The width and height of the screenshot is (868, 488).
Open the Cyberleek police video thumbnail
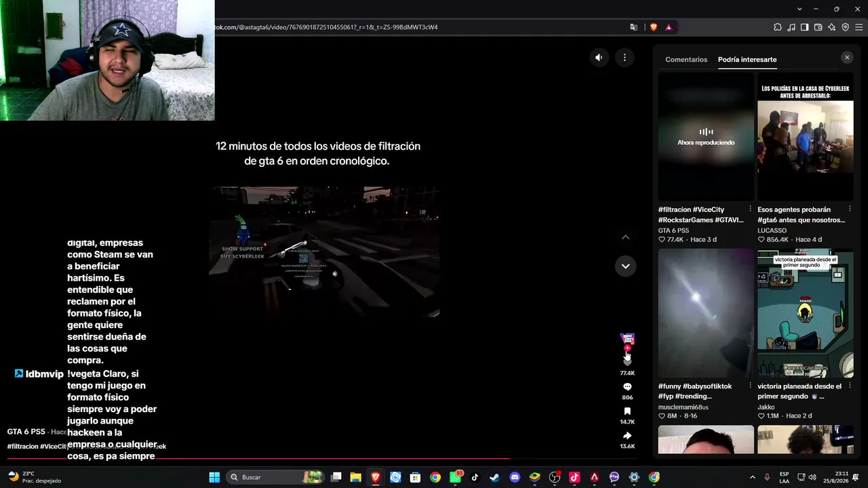coord(806,136)
